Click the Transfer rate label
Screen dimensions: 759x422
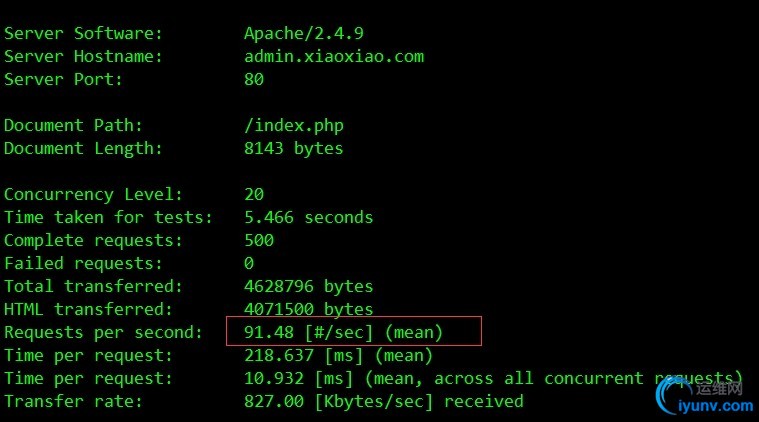click(73, 402)
